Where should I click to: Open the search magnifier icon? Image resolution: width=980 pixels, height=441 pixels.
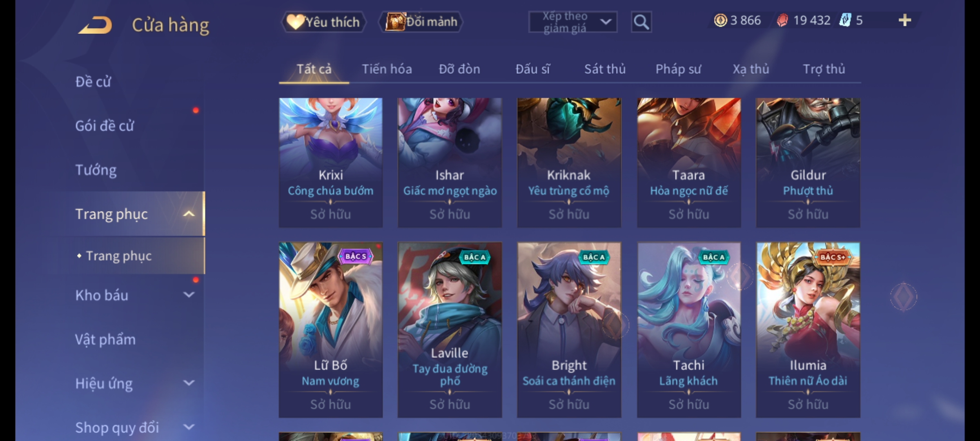[641, 22]
